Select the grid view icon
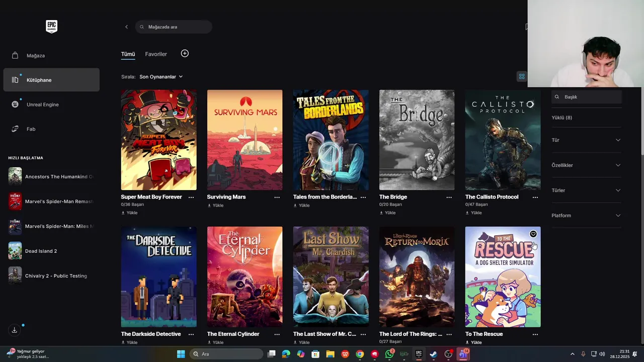The height and width of the screenshot is (362, 644). tap(522, 76)
